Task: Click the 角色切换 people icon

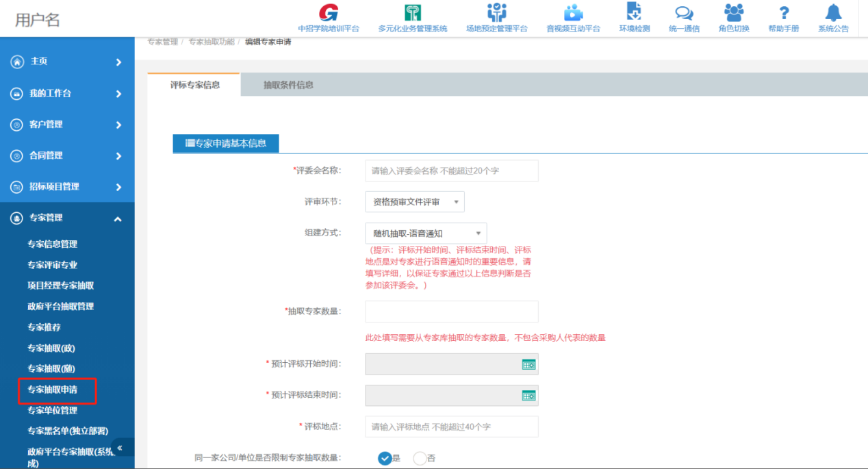Action: 734,12
